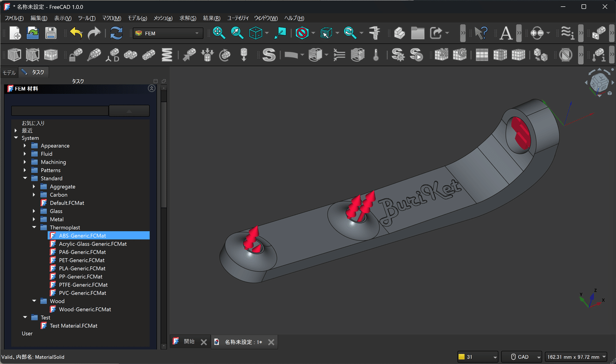The height and width of the screenshot is (364, 616).
Task: Click the solver settings S gear icon
Action: pos(397,54)
